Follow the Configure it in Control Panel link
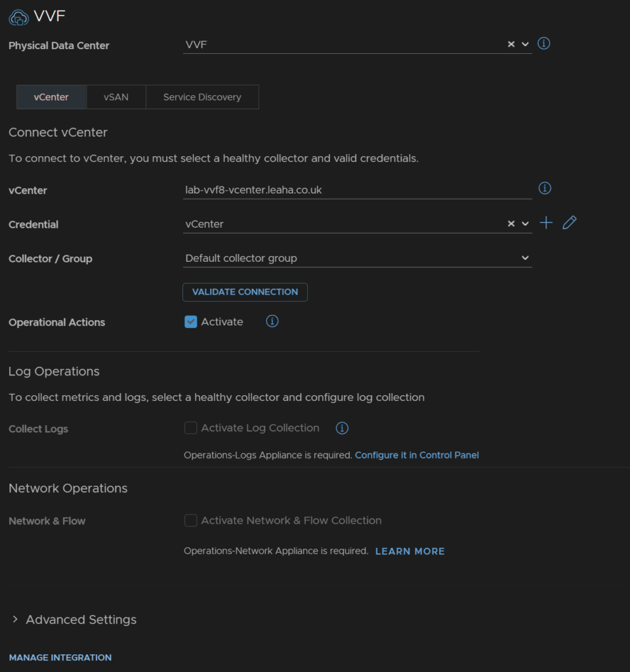Viewport: 630px width, 672px height. point(417,455)
